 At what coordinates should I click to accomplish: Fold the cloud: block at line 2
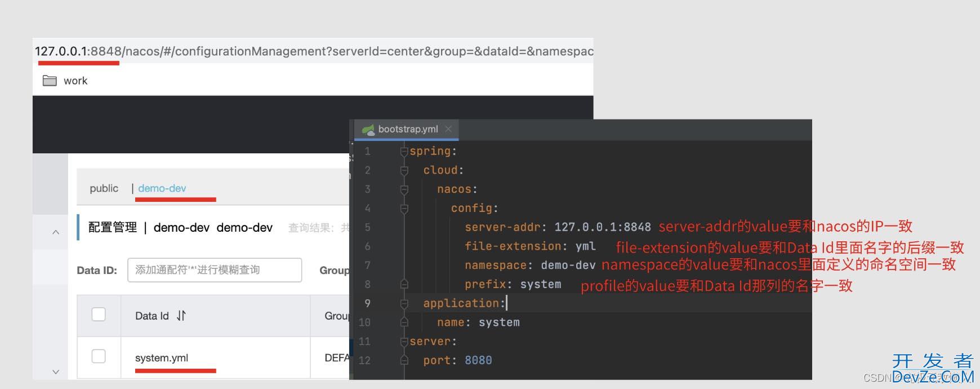pyautogui.click(x=404, y=170)
